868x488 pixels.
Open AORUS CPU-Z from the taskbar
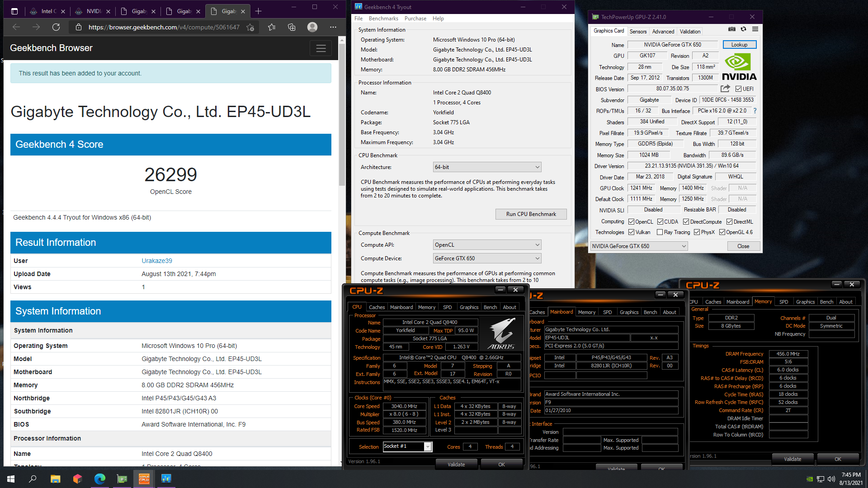[144, 479]
